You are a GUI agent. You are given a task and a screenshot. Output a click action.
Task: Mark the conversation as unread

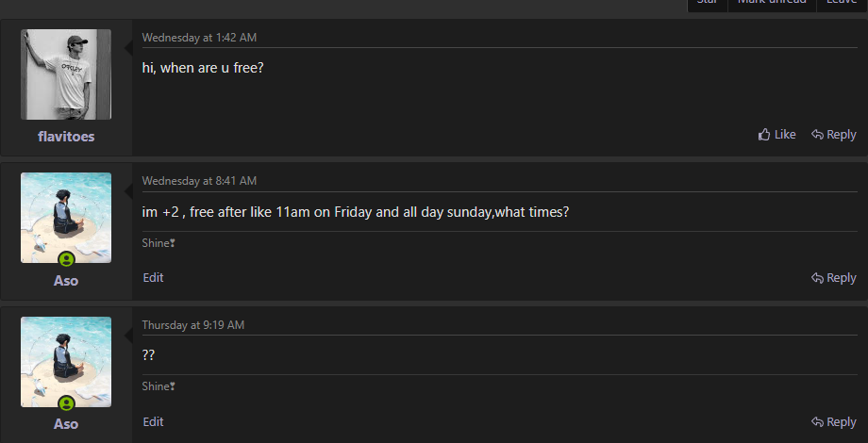(772, 3)
